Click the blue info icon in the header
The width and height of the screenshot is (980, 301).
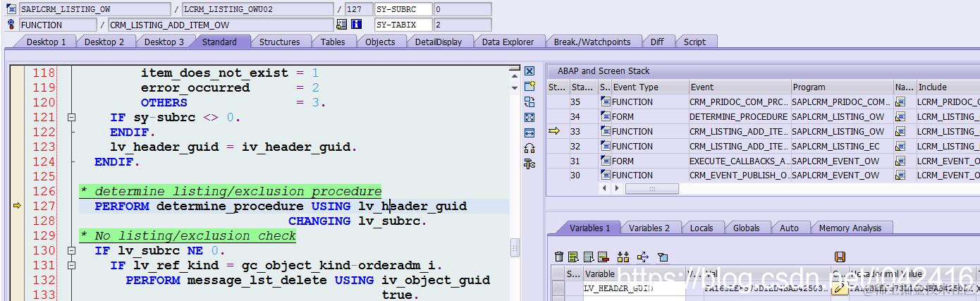357,25
